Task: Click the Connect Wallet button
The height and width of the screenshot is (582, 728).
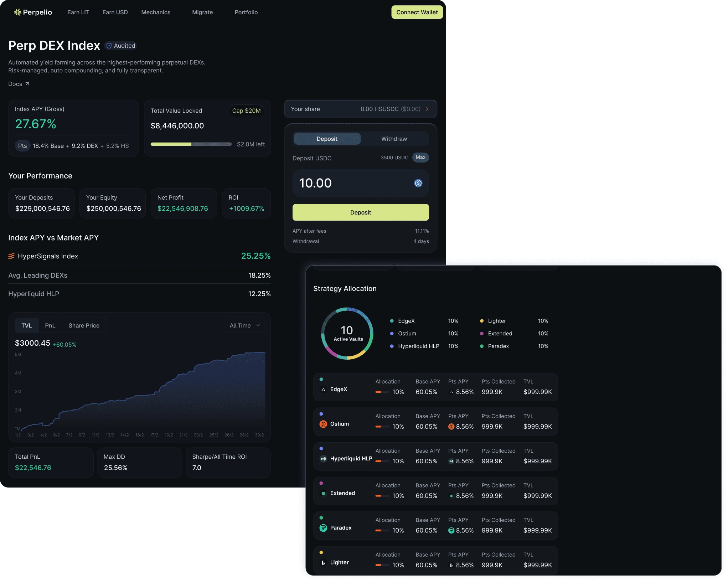Action: point(417,12)
